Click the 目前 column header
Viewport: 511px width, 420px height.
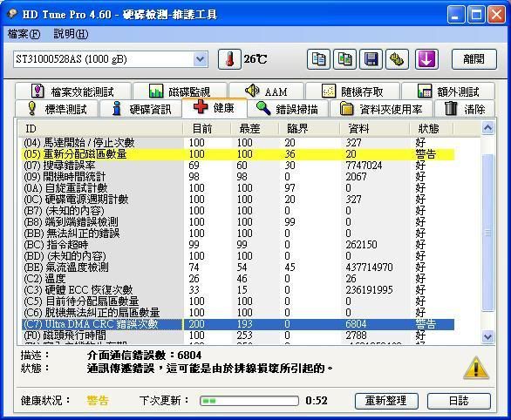click(207, 128)
